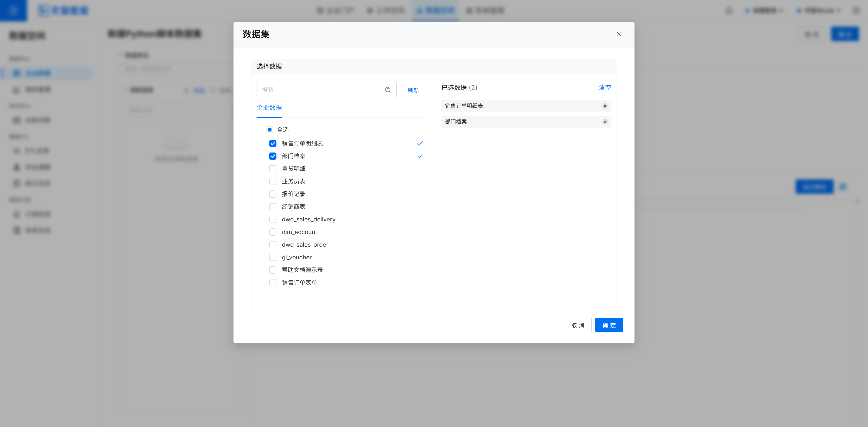This screenshot has width=868, height=427.
Task: Check the 经销商表 checkbox
Action: (x=273, y=207)
